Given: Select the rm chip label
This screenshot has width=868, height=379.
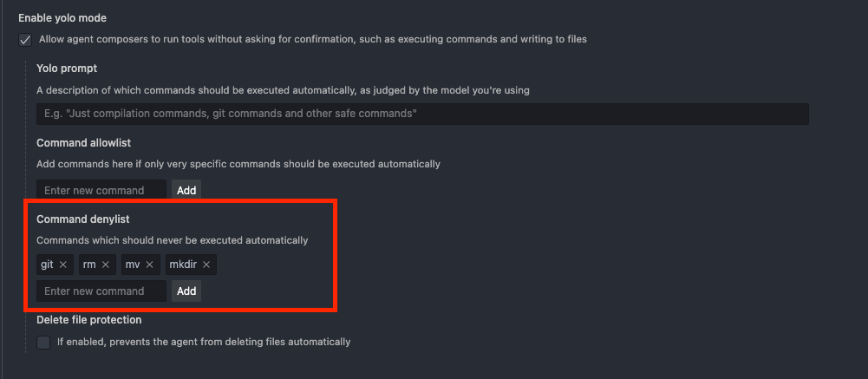Looking at the screenshot, I should point(89,265).
